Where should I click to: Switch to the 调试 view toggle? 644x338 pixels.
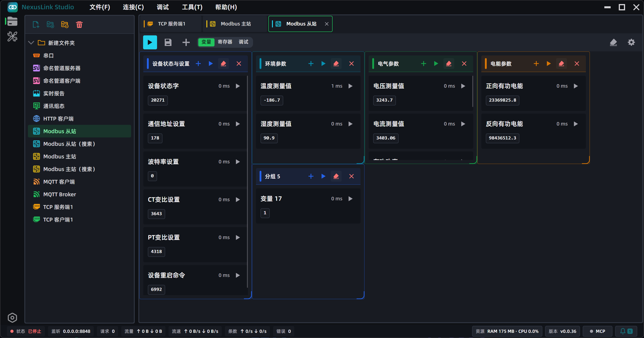click(x=243, y=42)
